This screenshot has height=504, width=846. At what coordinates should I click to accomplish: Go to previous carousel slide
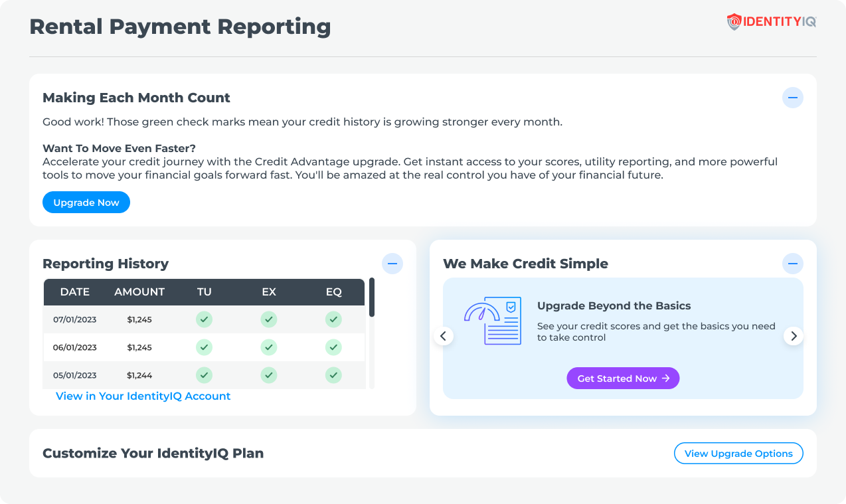click(444, 336)
